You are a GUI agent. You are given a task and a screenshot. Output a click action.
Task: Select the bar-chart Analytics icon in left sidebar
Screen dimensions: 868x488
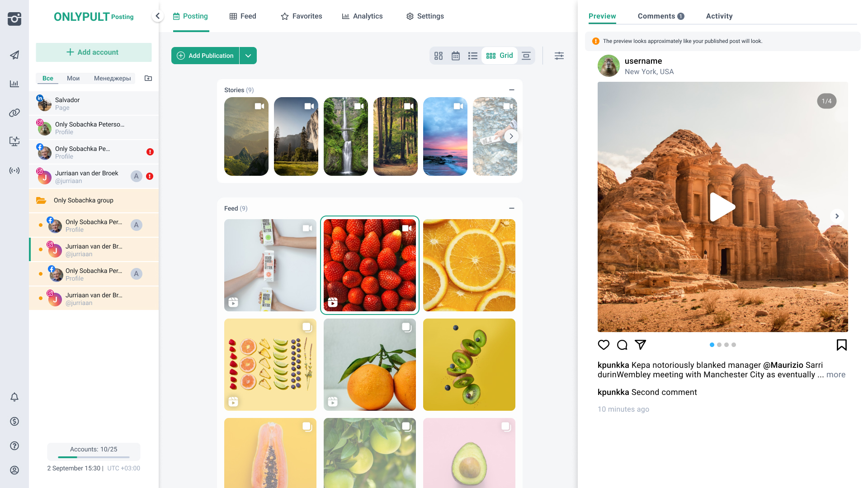[x=14, y=84]
